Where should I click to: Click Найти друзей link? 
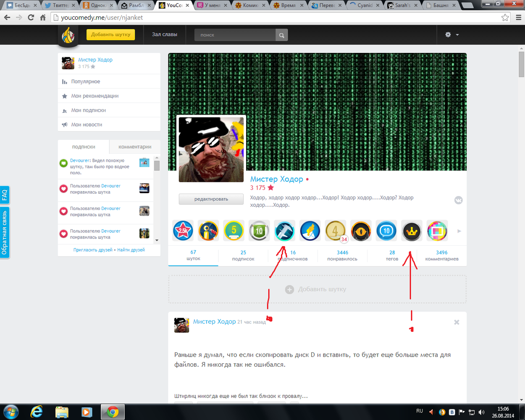coord(131,250)
